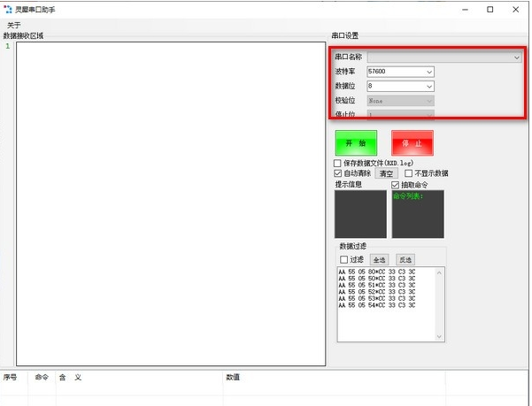Click the 清空 clear button
Image resolution: width=532 pixels, height=406 pixels.
point(387,174)
